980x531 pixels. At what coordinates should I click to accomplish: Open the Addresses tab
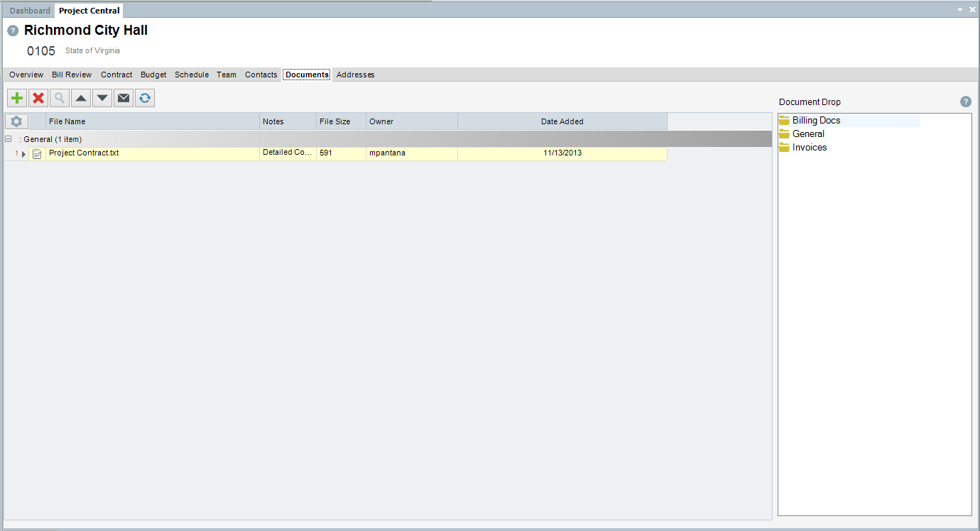pyautogui.click(x=355, y=75)
